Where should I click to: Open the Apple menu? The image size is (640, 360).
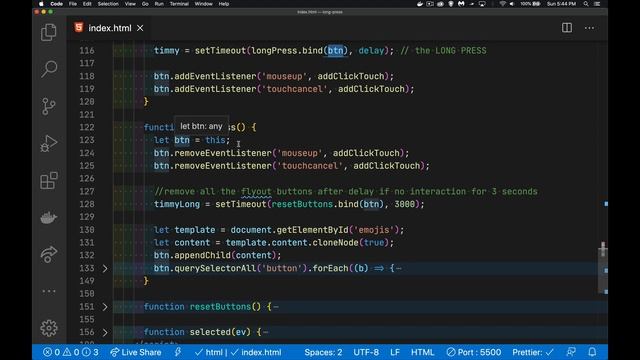click(x=41, y=4)
